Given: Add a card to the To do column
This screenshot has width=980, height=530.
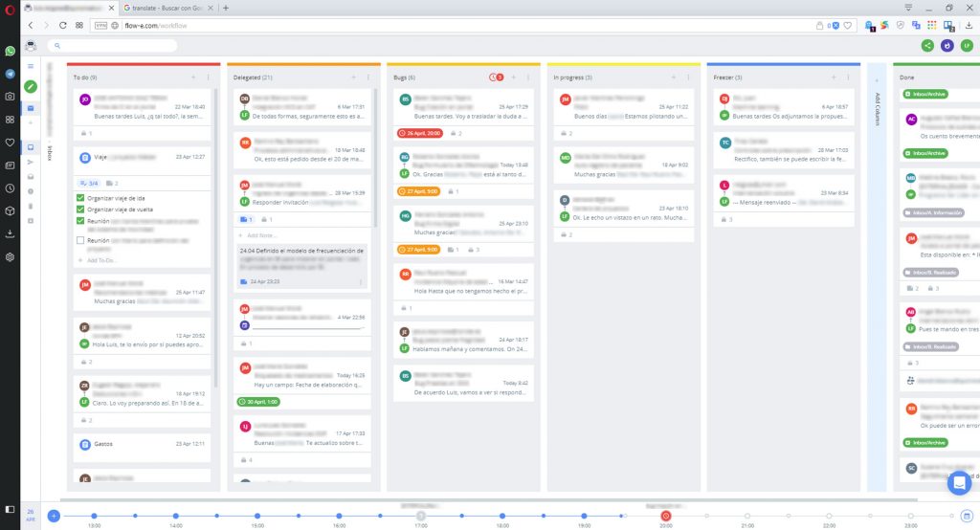Looking at the screenshot, I should [193, 77].
